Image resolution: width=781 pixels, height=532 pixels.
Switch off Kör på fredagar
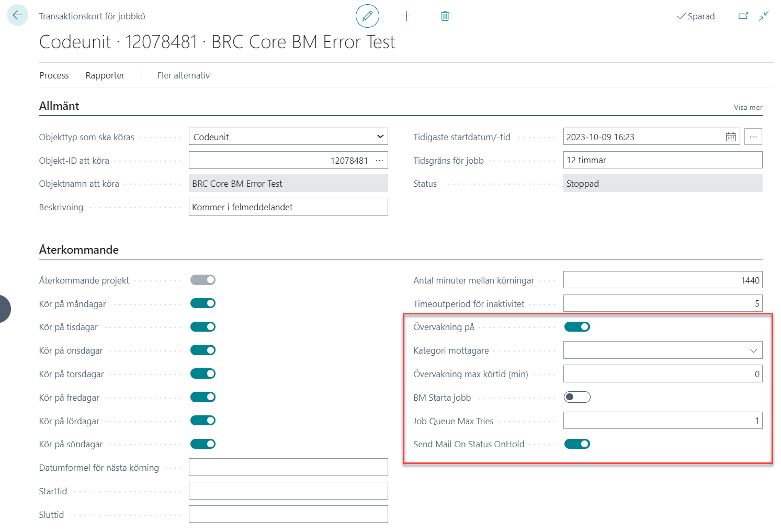(x=203, y=397)
